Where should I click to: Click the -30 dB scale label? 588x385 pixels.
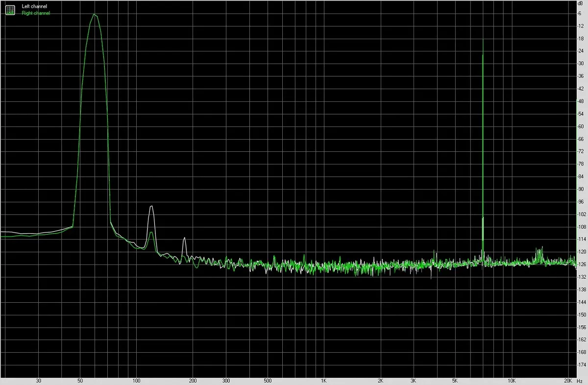click(x=580, y=63)
